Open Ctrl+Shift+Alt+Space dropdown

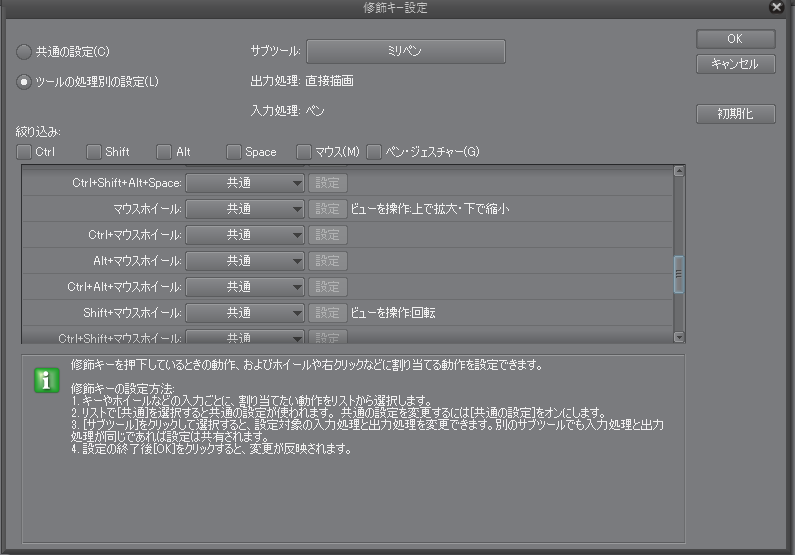[x=244, y=183]
